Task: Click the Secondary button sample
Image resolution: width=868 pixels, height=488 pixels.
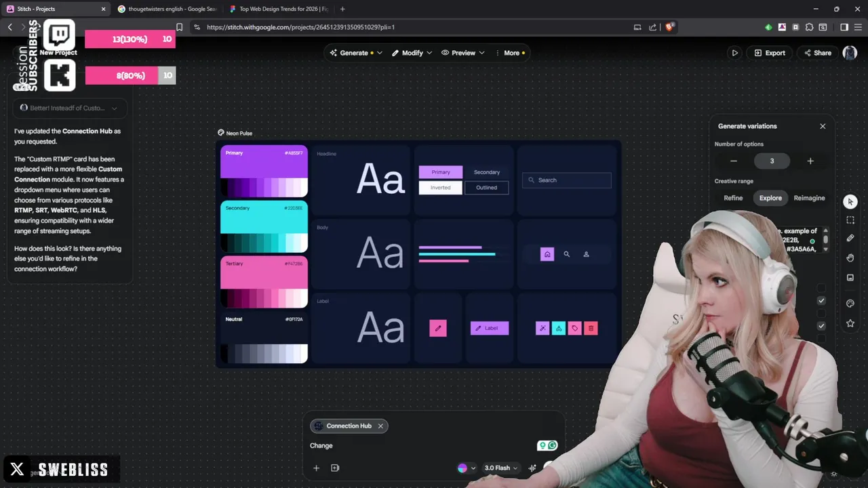Action: [486, 172]
